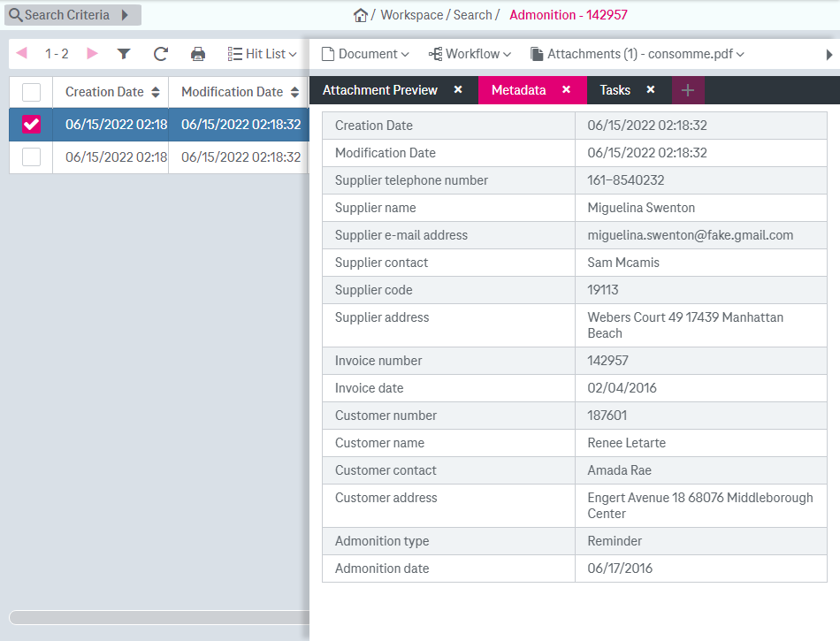840x641 pixels.
Task: Click the Admonition type label
Action: pos(382,541)
